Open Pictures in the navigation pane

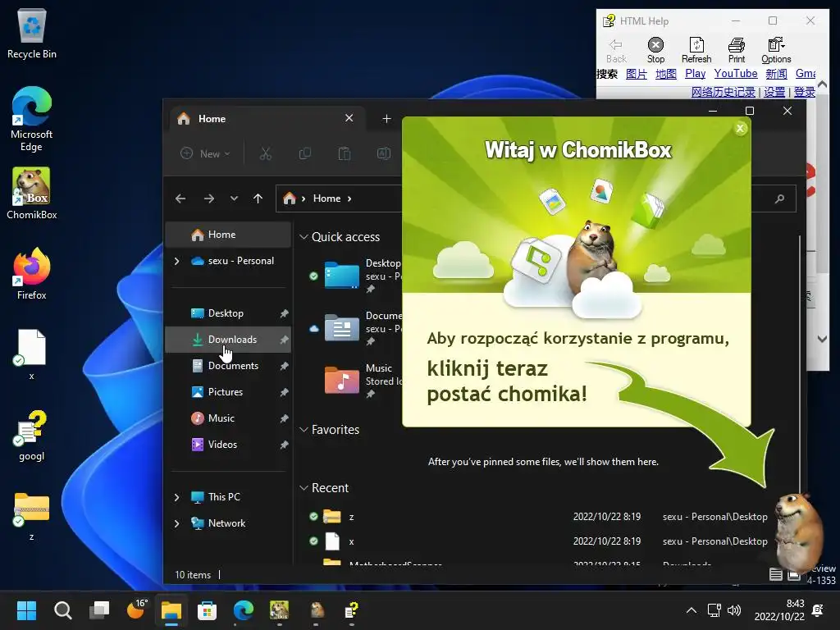tap(228, 392)
